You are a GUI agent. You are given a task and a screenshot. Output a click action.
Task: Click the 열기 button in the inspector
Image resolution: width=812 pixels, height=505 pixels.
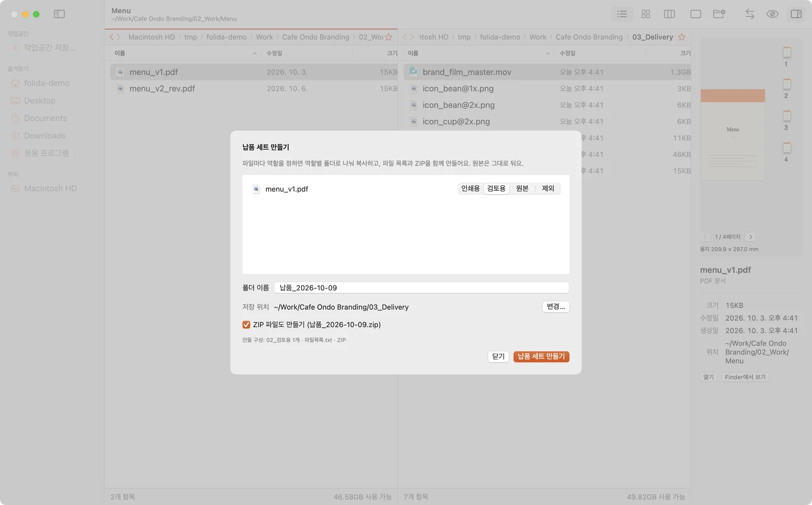708,377
